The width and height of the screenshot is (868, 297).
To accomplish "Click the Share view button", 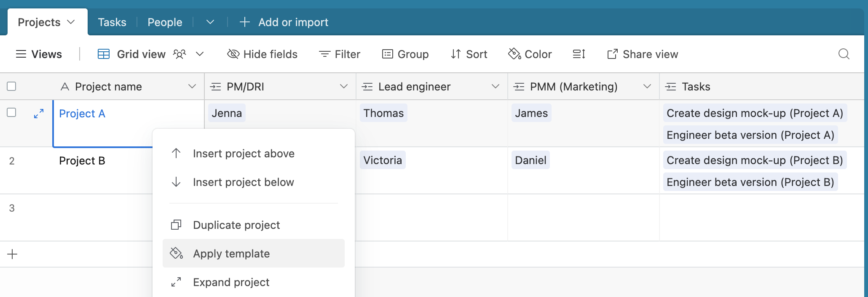I will (x=643, y=54).
